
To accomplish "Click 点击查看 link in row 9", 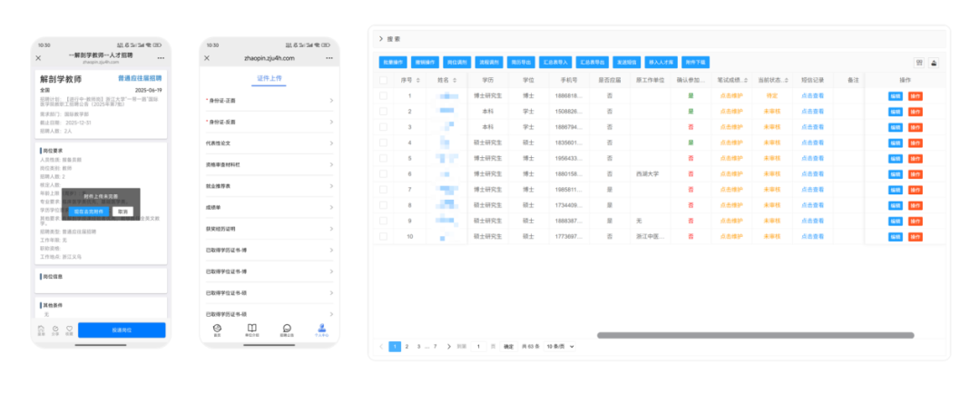I will pos(812,221).
